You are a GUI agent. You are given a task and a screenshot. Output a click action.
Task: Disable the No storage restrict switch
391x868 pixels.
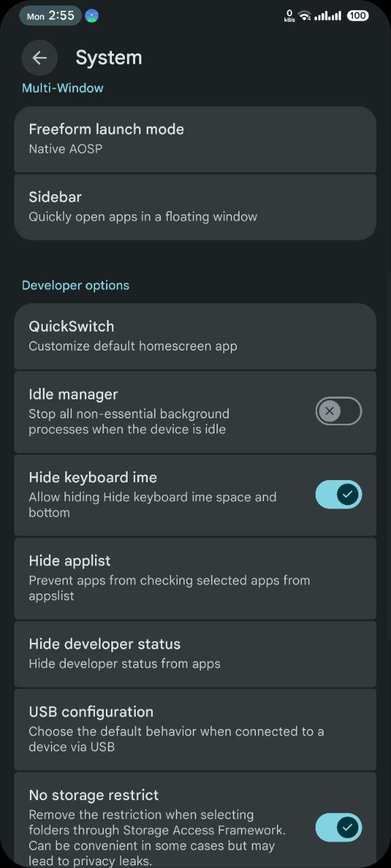pyautogui.click(x=339, y=827)
